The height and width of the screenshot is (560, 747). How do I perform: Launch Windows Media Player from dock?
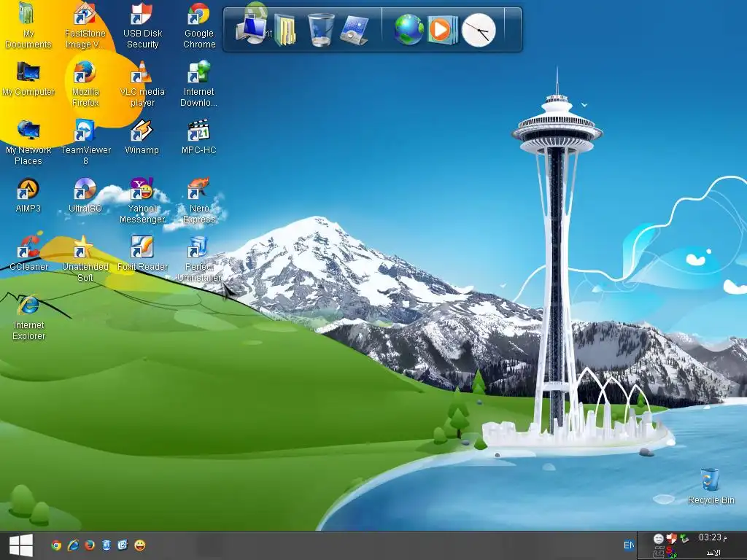442,30
